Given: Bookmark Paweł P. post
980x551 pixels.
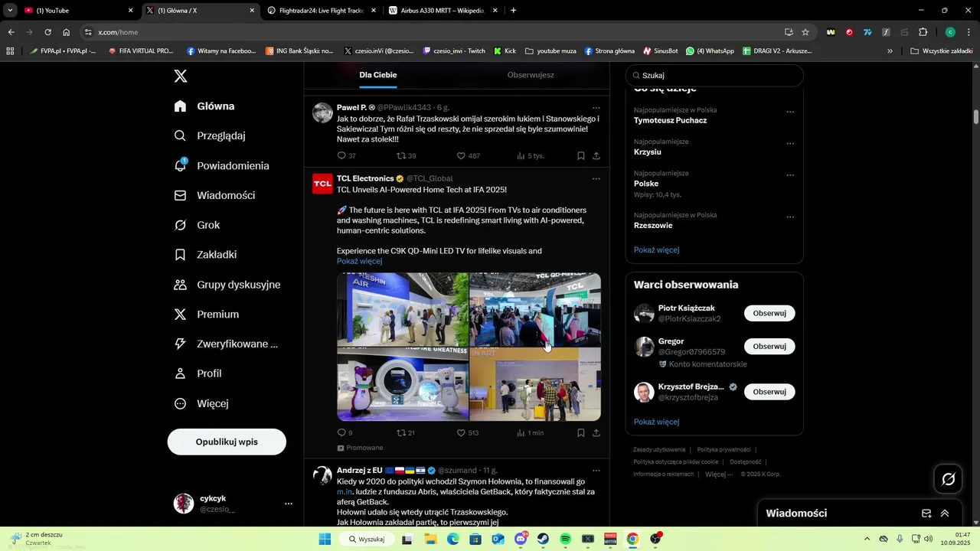Looking at the screenshot, I should 581,155.
